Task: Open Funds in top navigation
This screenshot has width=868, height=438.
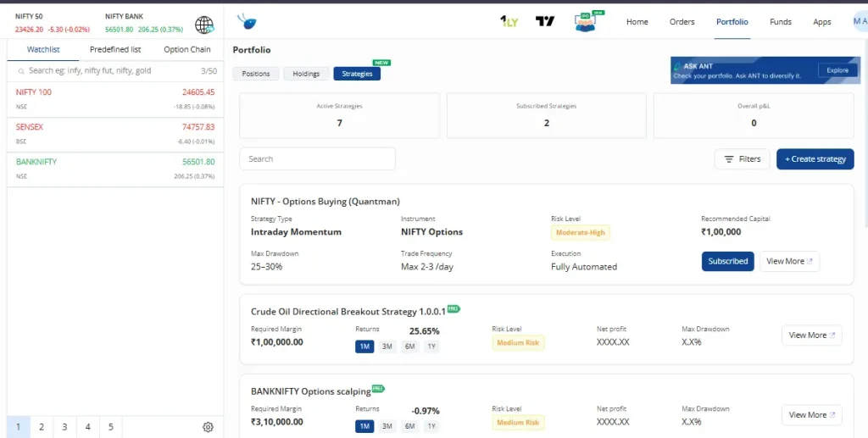Action: [x=781, y=21]
